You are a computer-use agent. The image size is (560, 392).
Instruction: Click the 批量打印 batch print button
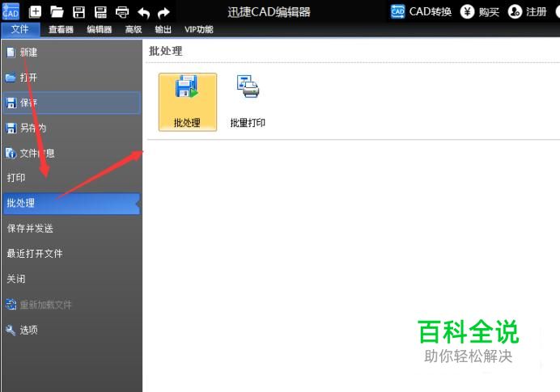click(248, 102)
